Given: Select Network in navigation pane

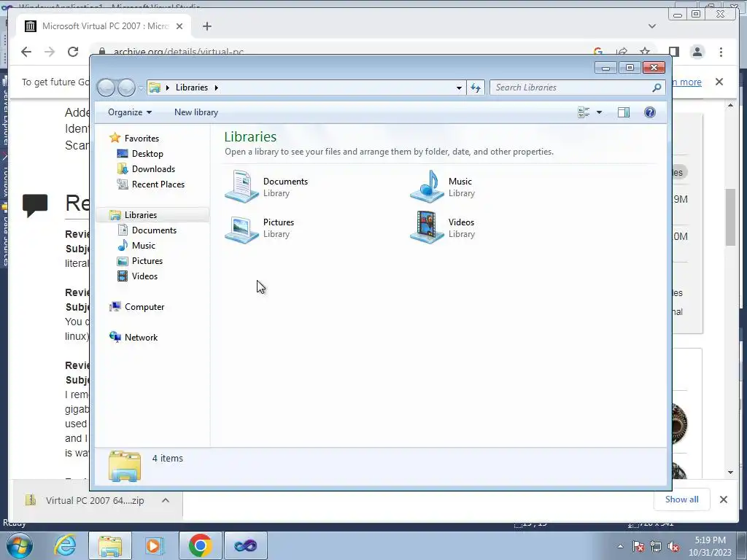Looking at the screenshot, I should [141, 337].
